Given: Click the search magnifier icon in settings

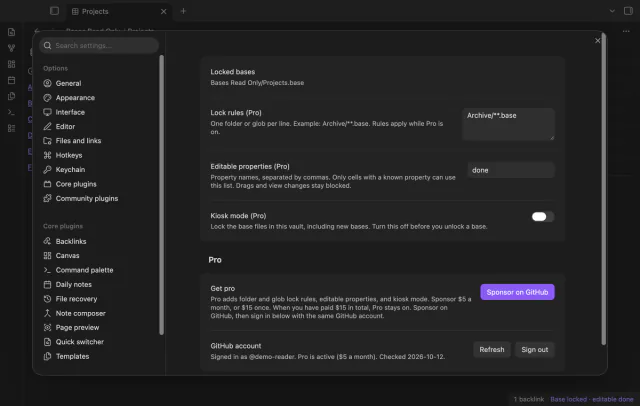Looking at the screenshot, I should (47, 45).
